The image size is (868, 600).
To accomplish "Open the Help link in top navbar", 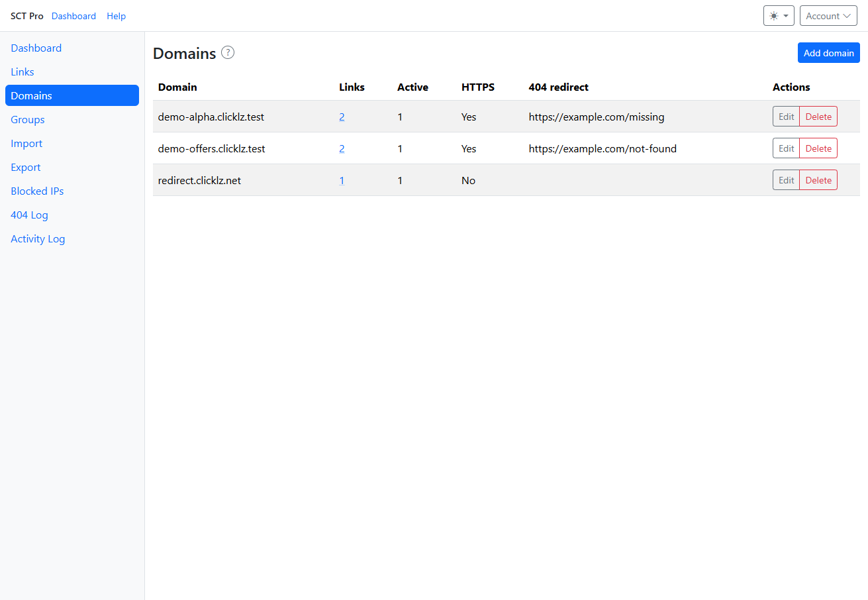I will coord(116,16).
